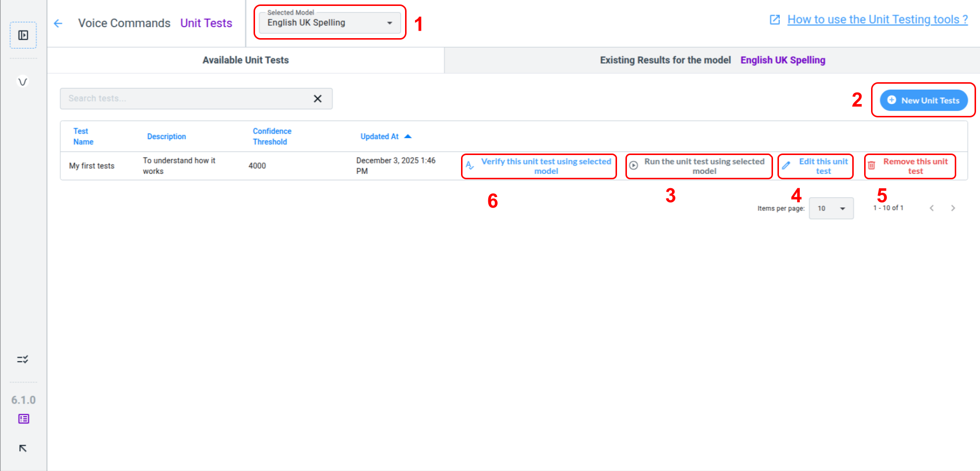Screen dimensions: 980x471
Task: Open Existing Results for the model tab
Action: tap(712, 60)
